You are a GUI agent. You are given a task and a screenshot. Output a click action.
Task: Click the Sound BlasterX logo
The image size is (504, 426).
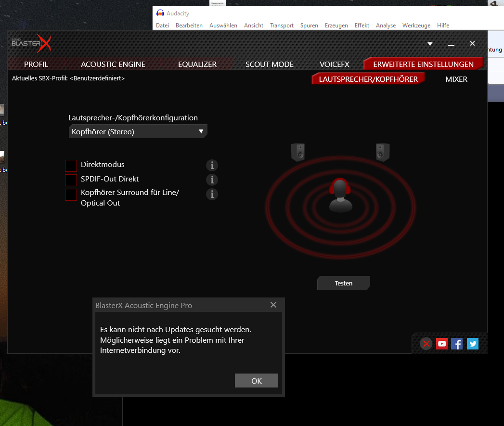tap(30, 43)
